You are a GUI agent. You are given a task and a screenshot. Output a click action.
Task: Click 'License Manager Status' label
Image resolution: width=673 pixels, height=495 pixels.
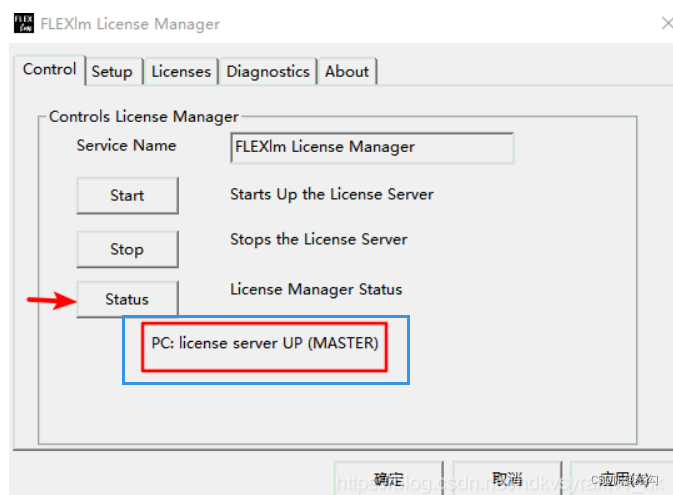pos(316,289)
